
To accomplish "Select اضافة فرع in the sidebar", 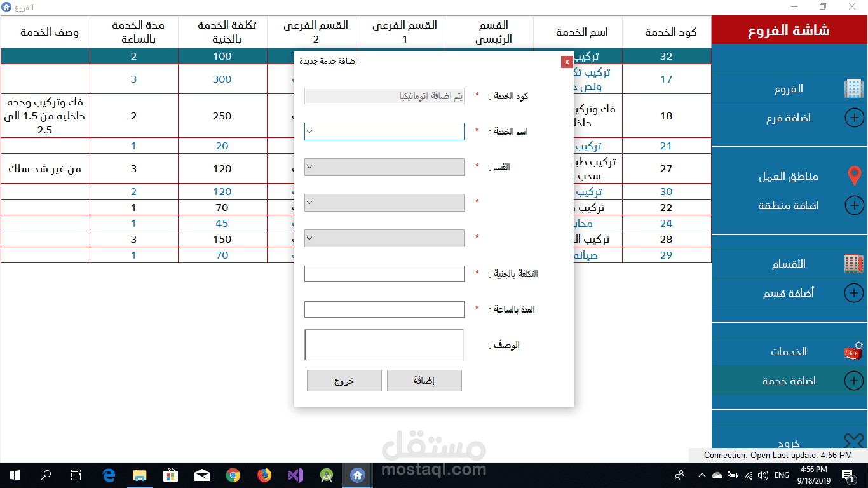I will point(787,118).
